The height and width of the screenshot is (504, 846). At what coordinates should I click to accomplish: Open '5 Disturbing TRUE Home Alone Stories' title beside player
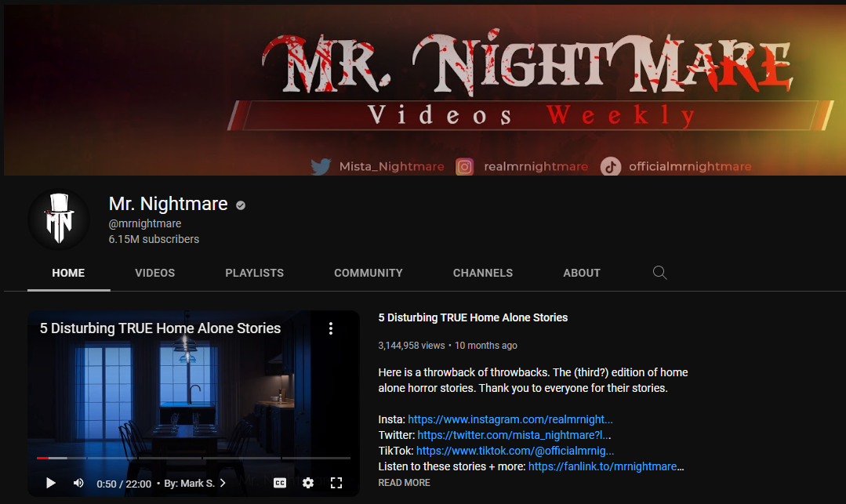tap(473, 317)
